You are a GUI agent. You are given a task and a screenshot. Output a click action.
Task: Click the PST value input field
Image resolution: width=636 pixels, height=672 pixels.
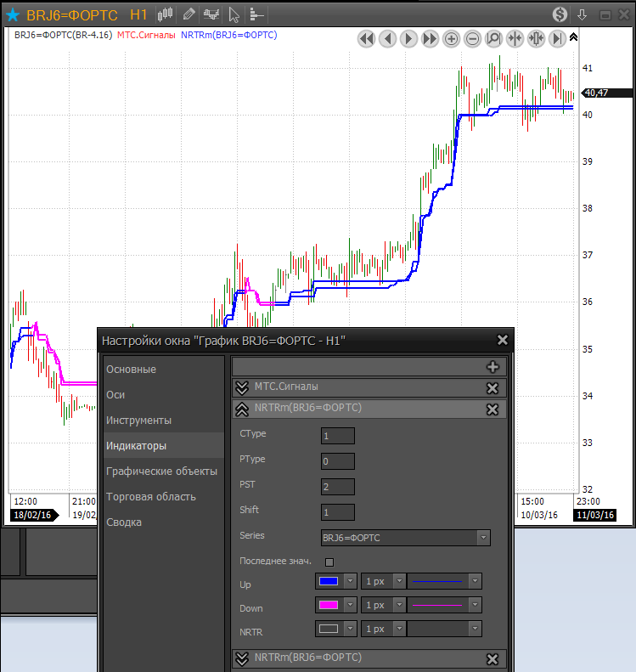point(337,486)
